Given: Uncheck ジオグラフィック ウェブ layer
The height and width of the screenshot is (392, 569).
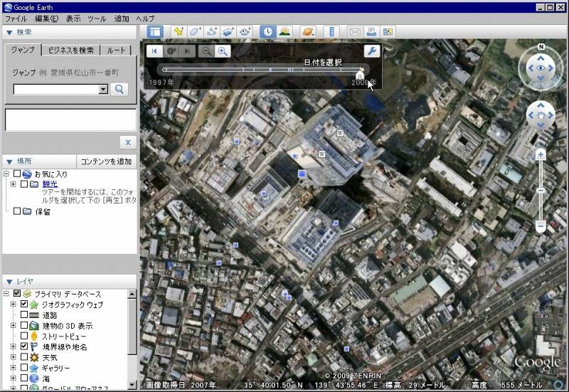Looking at the screenshot, I should 24,304.
